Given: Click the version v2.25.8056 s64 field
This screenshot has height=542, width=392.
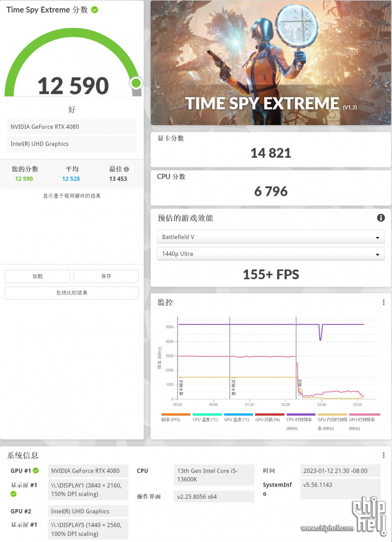Looking at the screenshot, I should click(x=214, y=496).
